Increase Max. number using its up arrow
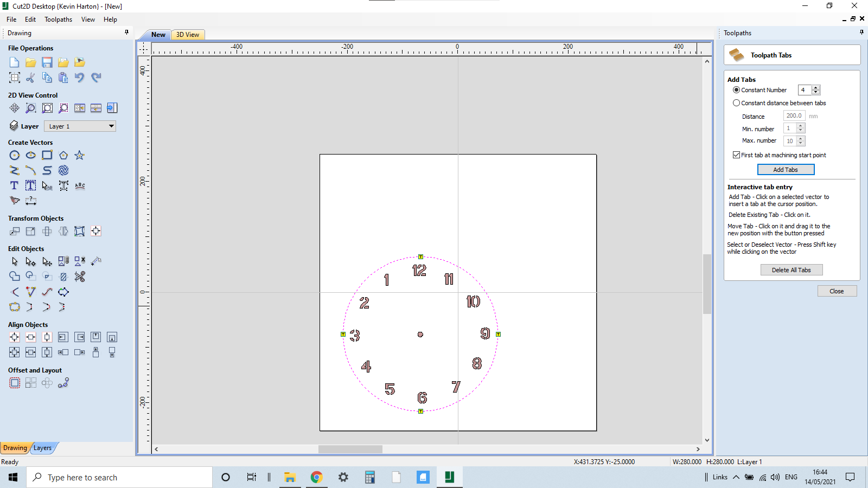The width and height of the screenshot is (868, 488). coord(801,139)
